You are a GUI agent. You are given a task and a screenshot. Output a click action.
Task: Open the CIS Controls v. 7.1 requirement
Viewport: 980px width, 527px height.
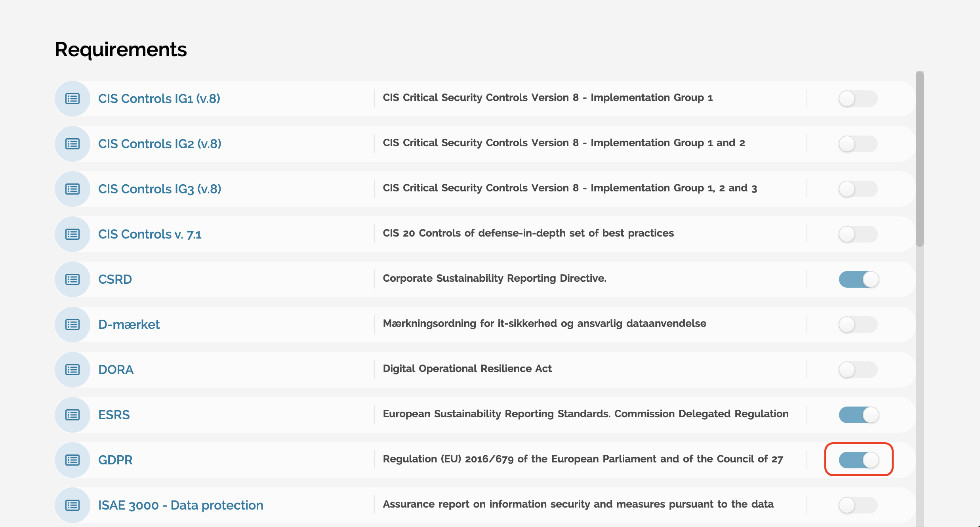pos(150,234)
